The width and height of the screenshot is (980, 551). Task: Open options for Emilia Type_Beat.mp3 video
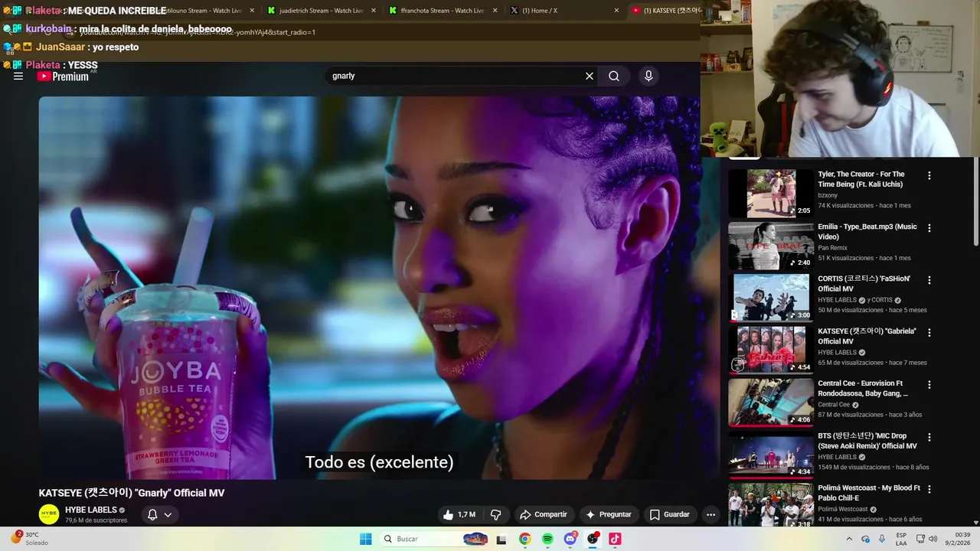(929, 228)
